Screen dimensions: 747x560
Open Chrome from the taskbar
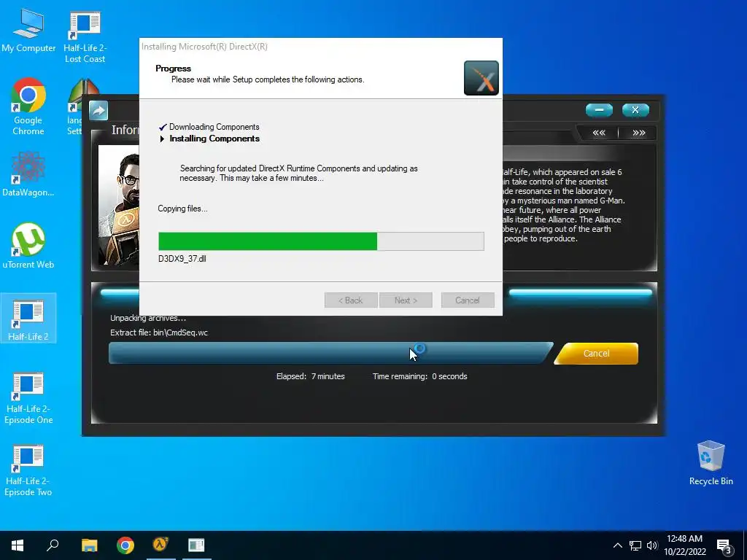[x=125, y=545]
